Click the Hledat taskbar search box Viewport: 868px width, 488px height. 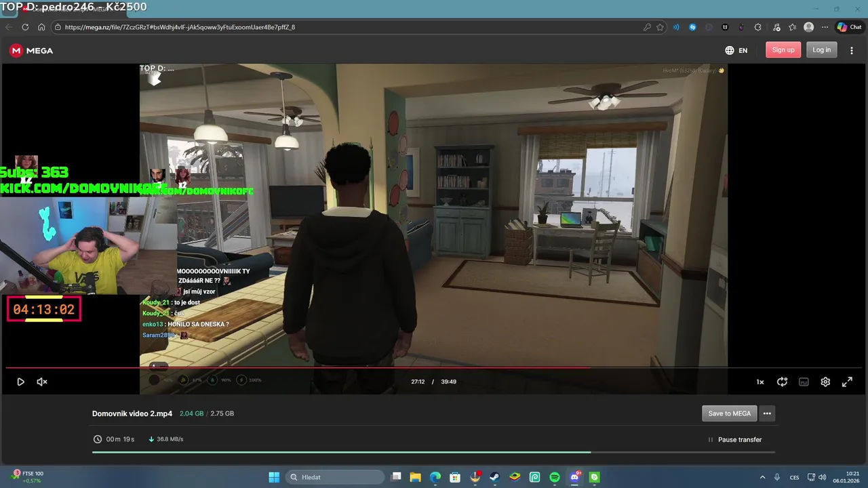(x=335, y=477)
